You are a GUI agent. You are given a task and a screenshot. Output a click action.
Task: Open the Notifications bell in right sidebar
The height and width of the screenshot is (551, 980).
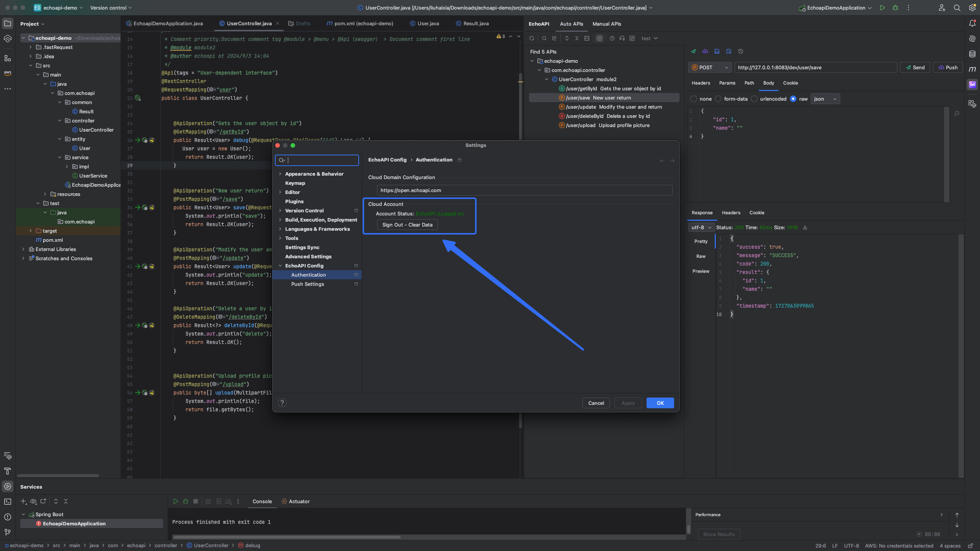972,23
